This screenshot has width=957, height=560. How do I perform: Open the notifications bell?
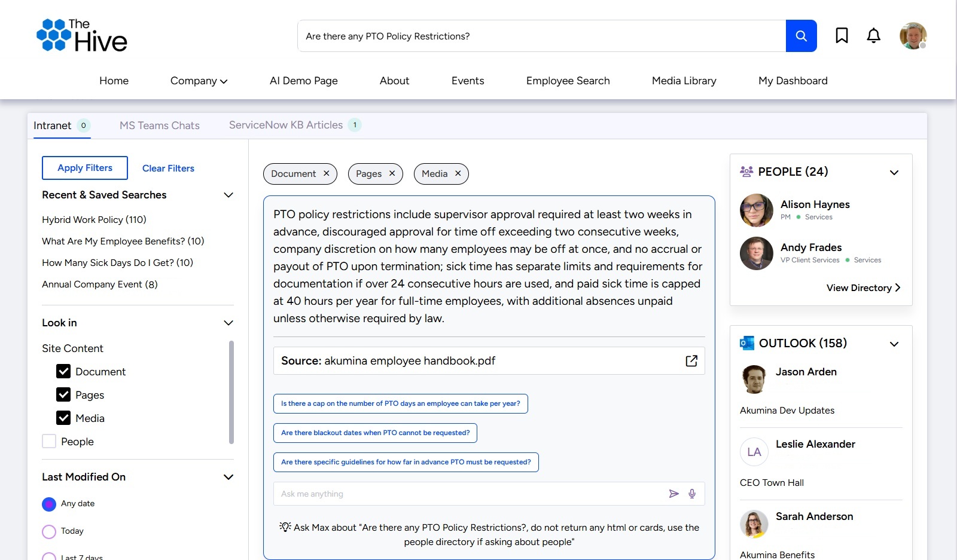point(873,36)
